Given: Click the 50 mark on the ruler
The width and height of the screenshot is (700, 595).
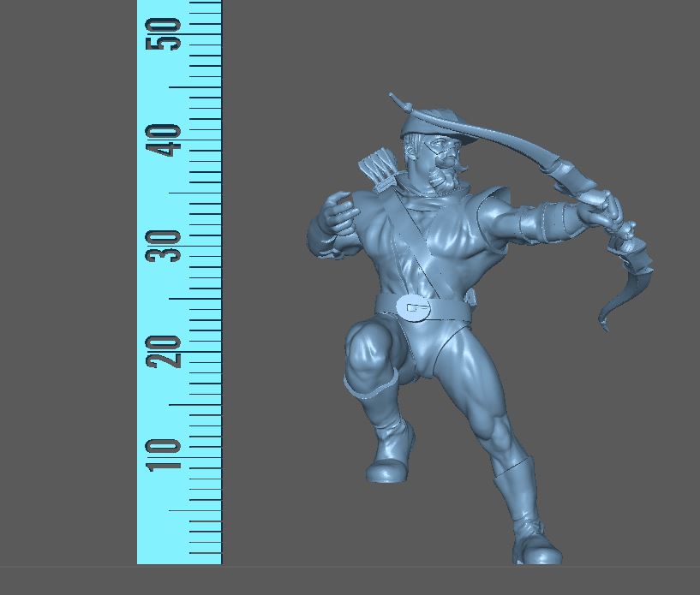Looking at the screenshot, I should pyautogui.click(x=165, y=33).
